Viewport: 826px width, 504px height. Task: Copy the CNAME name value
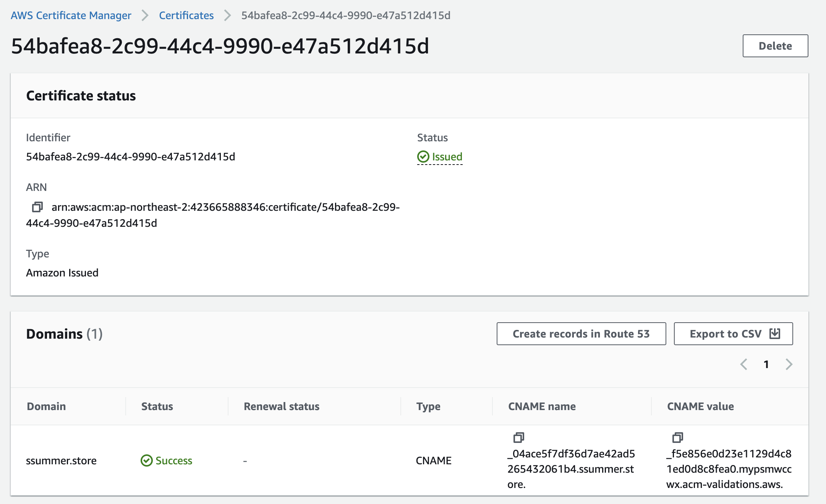[x=518, y=437]
